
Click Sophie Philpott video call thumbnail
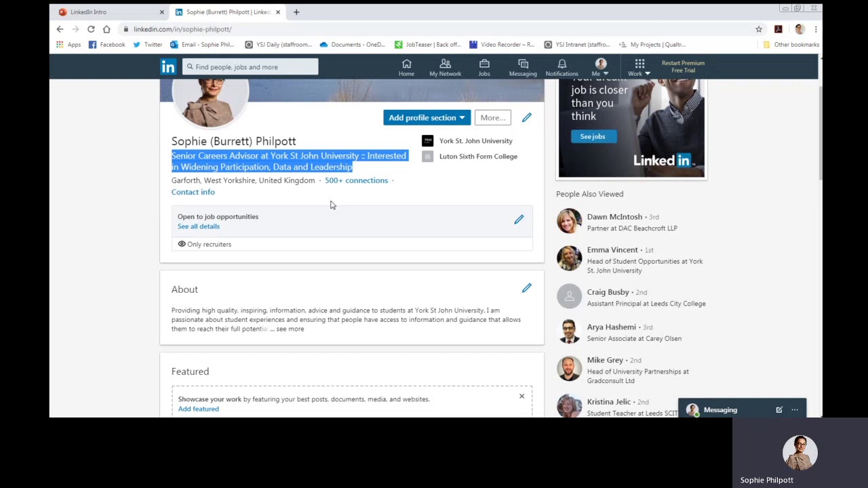800,453
